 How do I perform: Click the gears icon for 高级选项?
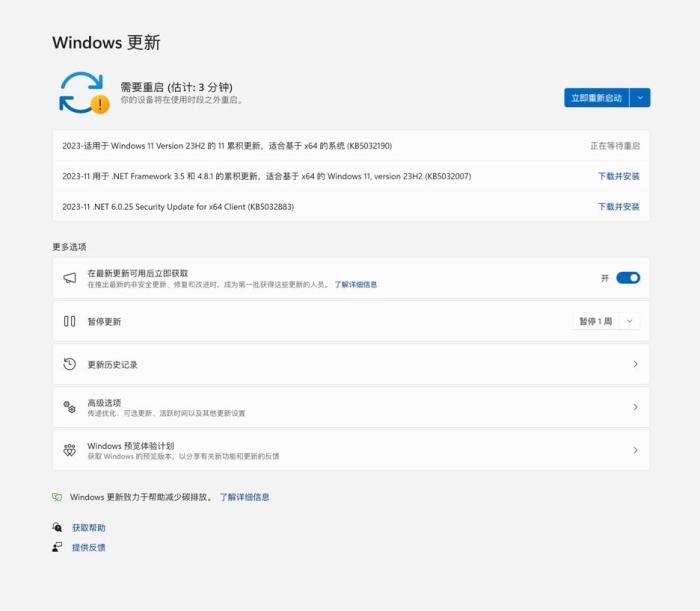click(x=70, y=407)
